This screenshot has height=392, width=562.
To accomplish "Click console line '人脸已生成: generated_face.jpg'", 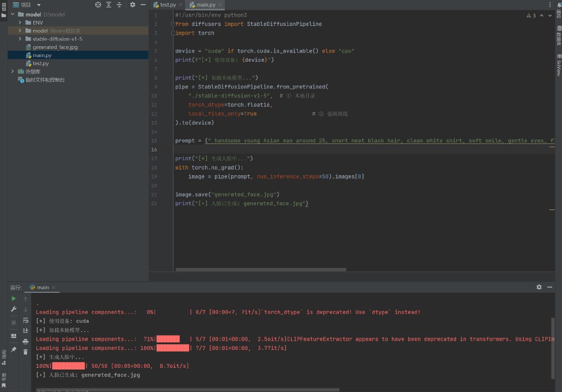I will (88, 375).
